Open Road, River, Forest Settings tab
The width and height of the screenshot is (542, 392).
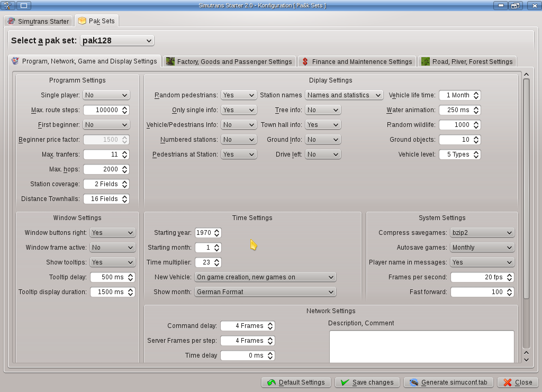(467, 61)
